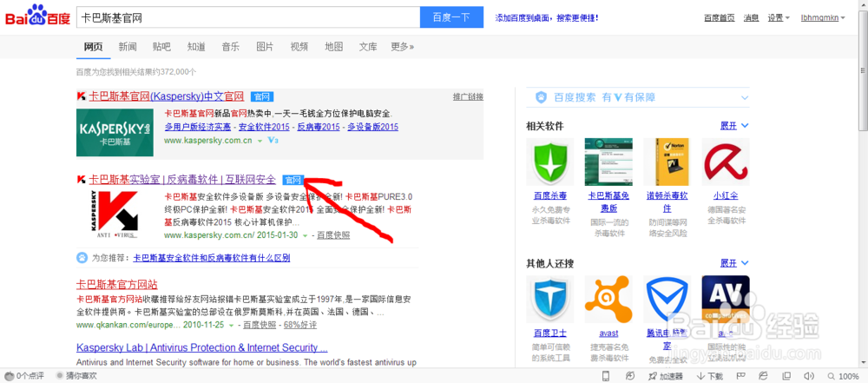
Task: Click the speaker sound icon in status bar
Action: [x=808, y=376]
